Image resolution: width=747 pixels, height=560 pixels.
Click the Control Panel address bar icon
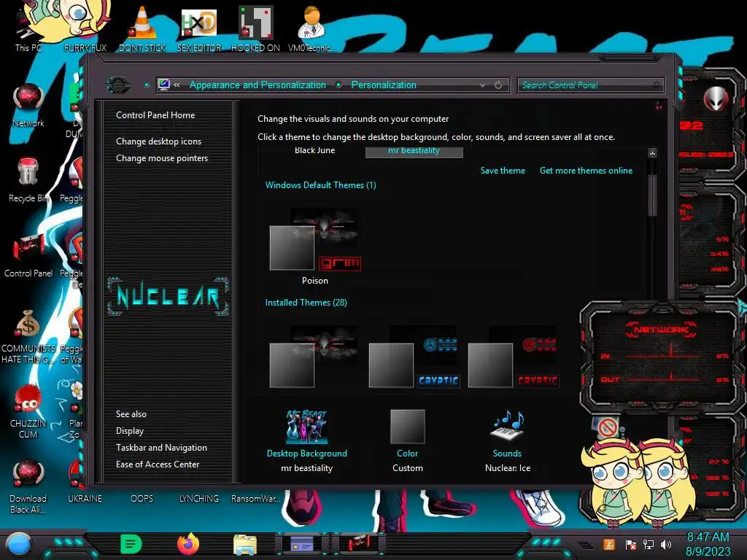coord(164,85)
